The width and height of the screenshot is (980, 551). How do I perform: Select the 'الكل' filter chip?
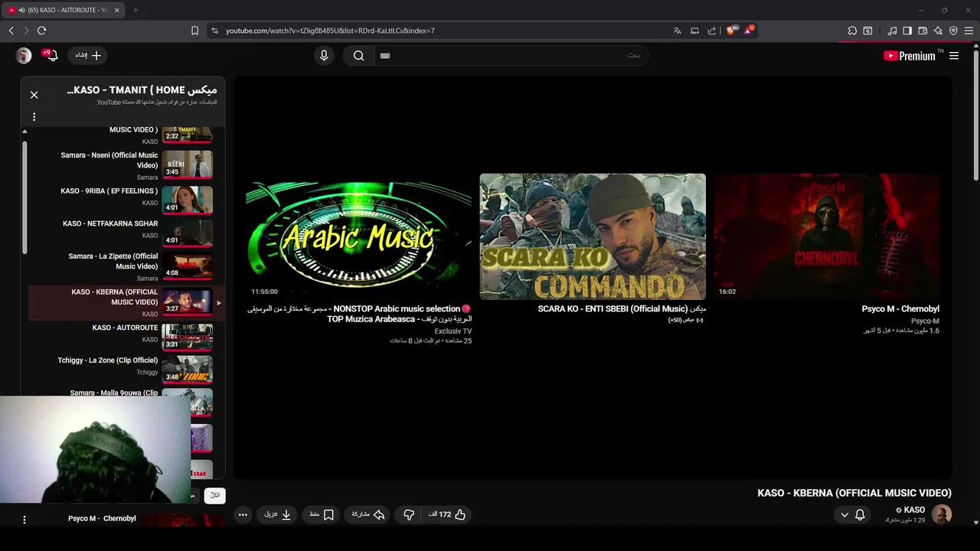tap(215, 495)
